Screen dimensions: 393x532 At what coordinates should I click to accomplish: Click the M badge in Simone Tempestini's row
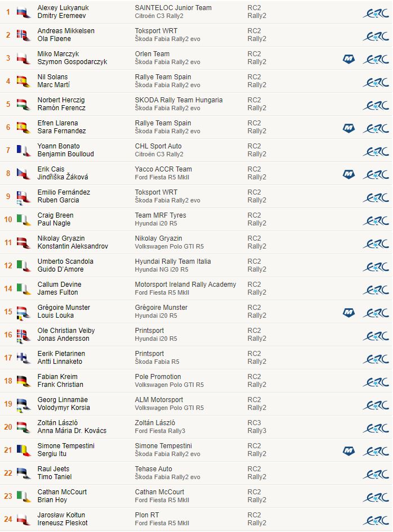point(349,450)
